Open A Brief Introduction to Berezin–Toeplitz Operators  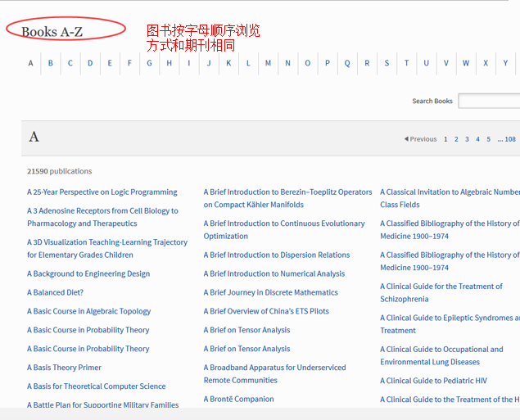pyautogui.click(x=288, y=198)
